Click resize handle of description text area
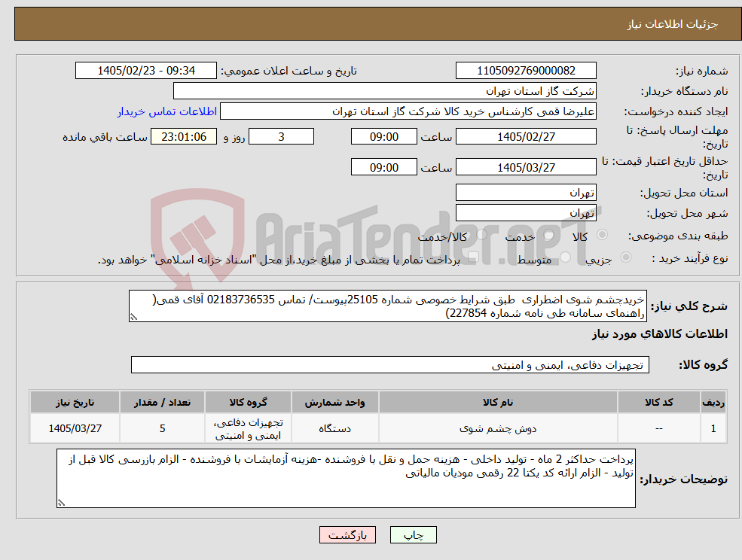 (133, 318)
